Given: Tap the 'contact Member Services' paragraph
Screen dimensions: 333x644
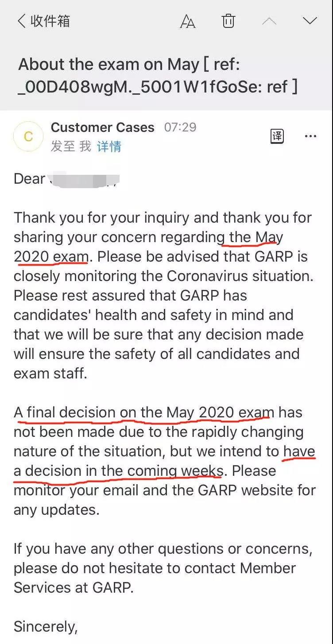Looking at the screenshot, I should (163, 568).
